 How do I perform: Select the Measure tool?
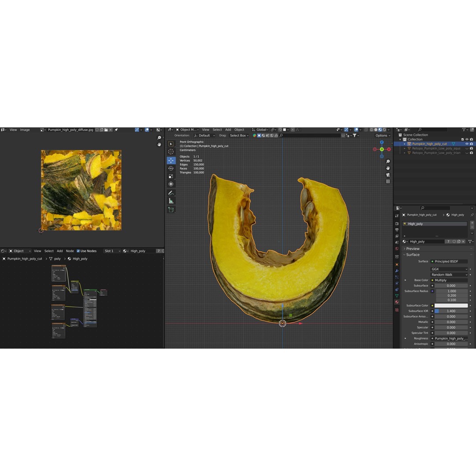(x=171, y=201)
